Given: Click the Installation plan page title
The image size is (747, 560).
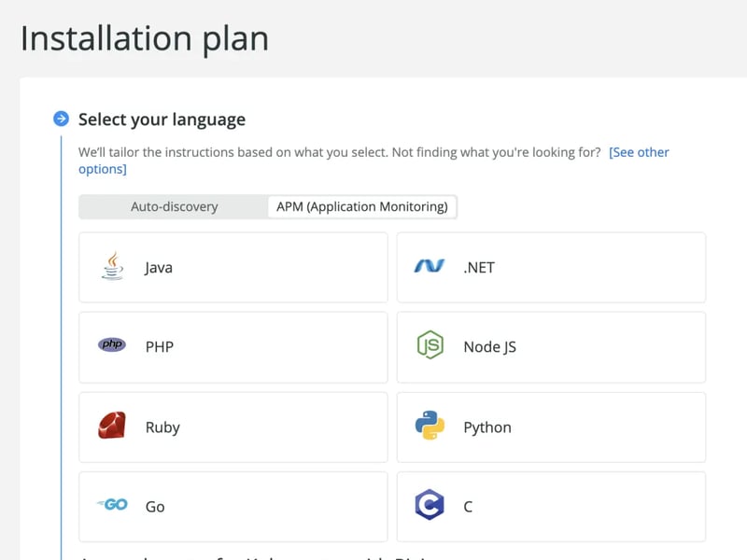Looking at the screenshot, I should [x=145, y=39].
